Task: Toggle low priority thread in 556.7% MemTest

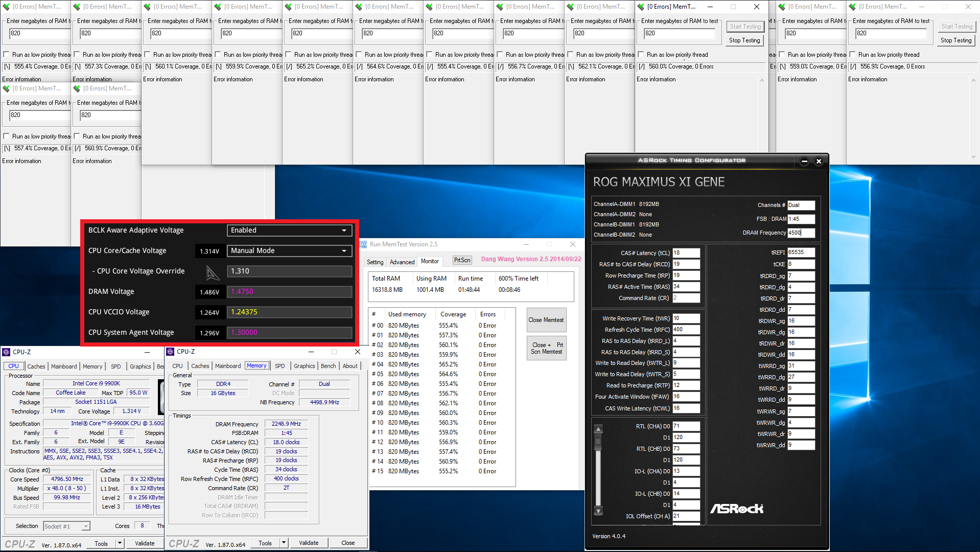Action: (x=500, y=54)
